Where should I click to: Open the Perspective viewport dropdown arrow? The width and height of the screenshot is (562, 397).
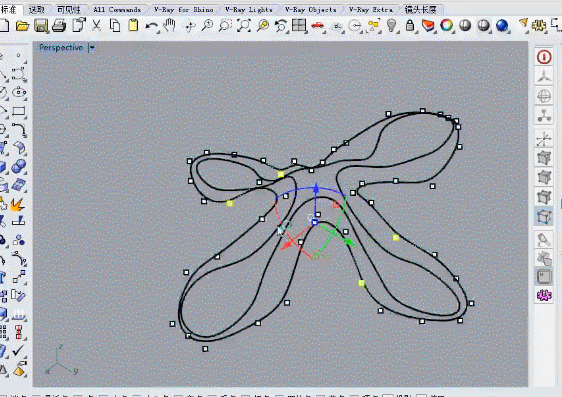[92, 48]
